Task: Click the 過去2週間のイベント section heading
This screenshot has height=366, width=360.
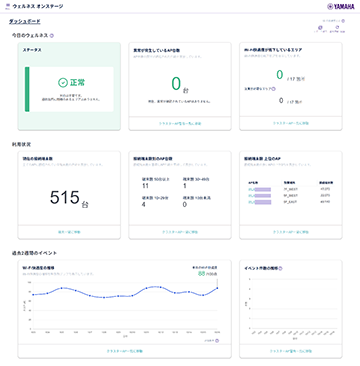Action: pyautogui.click(x=34, y=253)
